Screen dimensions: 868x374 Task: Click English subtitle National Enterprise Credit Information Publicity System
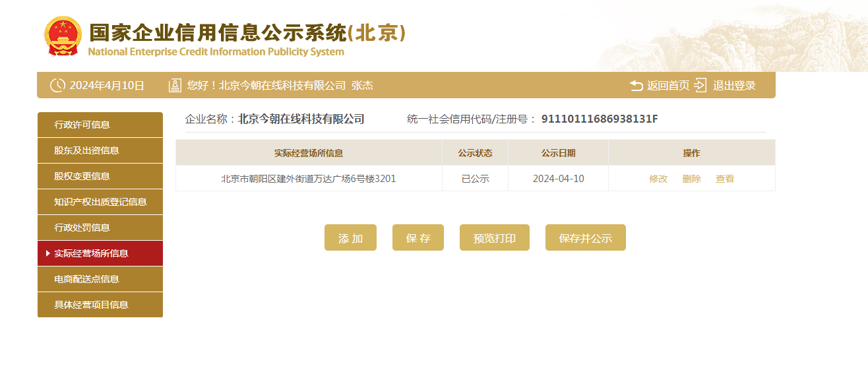[216, 51]
